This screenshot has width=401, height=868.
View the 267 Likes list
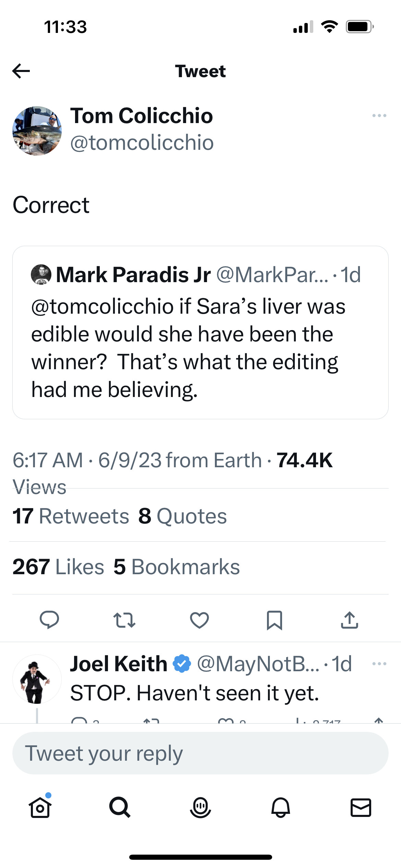click(x=58, y=567)
